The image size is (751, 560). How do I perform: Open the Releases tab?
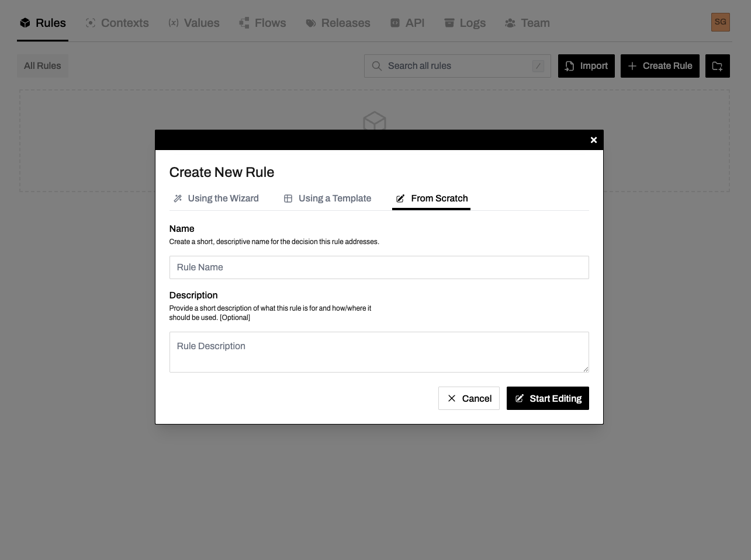tap(338, 23)
